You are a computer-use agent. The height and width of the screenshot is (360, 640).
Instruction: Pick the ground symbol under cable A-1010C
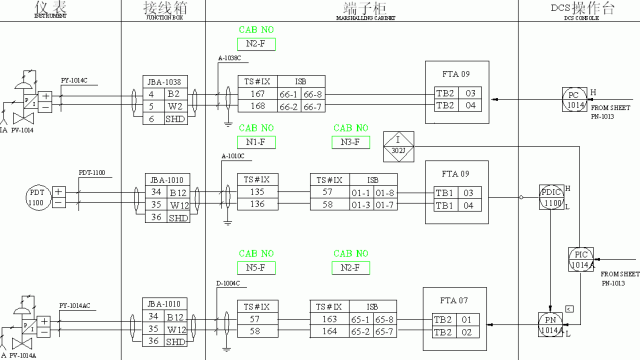coord(227,222)
